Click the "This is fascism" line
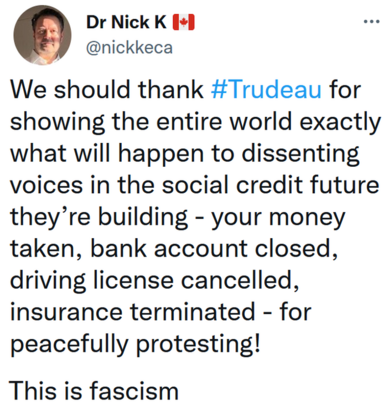This screenshot has height=411, width=389. pos(94,391)
